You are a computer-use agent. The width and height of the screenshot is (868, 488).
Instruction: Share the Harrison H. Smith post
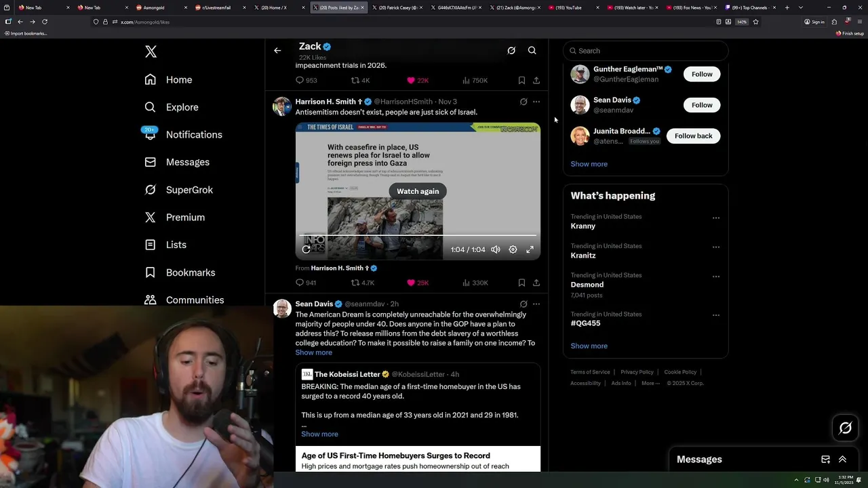click(536, 283)
